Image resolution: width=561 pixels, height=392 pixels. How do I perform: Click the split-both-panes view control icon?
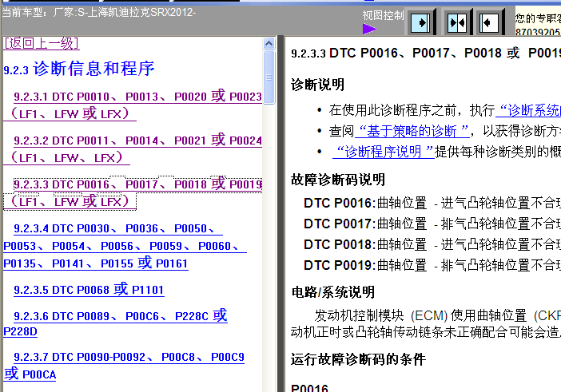457,22
